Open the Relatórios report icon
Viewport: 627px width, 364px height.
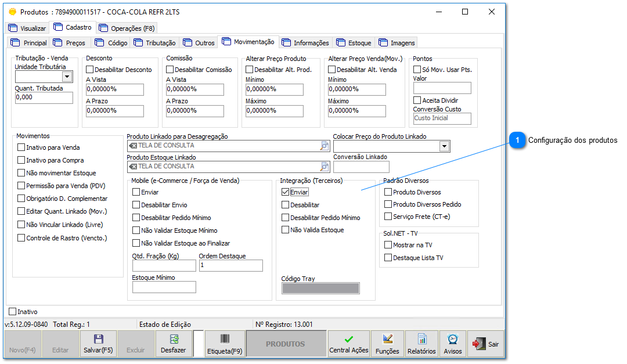(421, 340)
